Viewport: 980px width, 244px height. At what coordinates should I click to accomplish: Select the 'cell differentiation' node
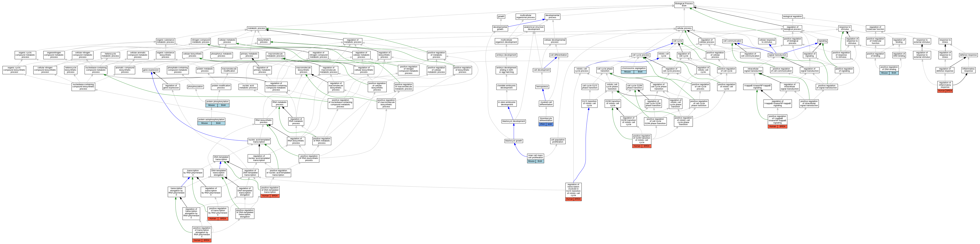[x=559, y=55]
